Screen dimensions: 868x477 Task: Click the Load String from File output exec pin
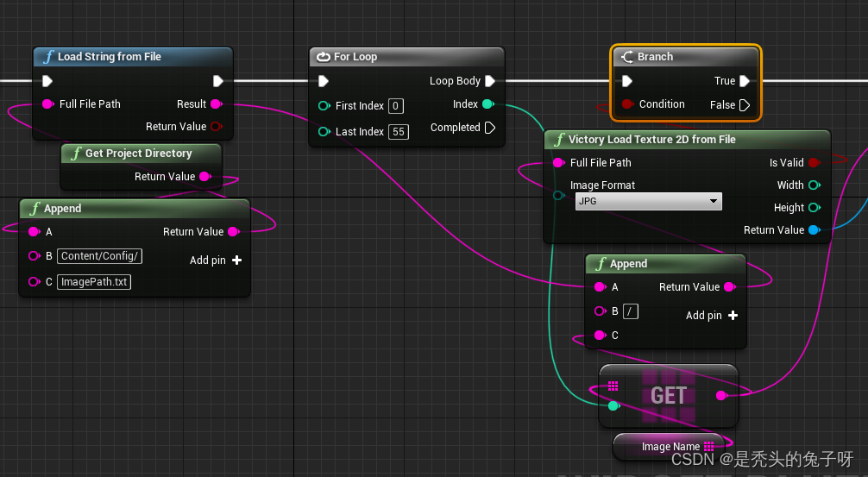click(218, 81)
